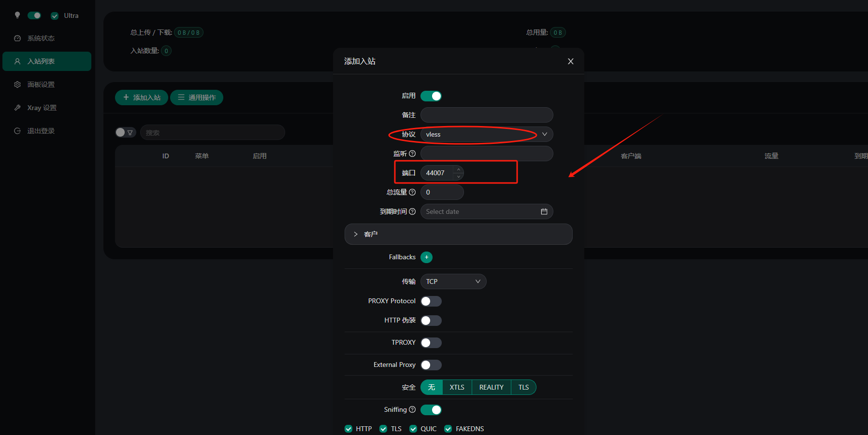Click the help icon next to 监听

click(412, 154)
